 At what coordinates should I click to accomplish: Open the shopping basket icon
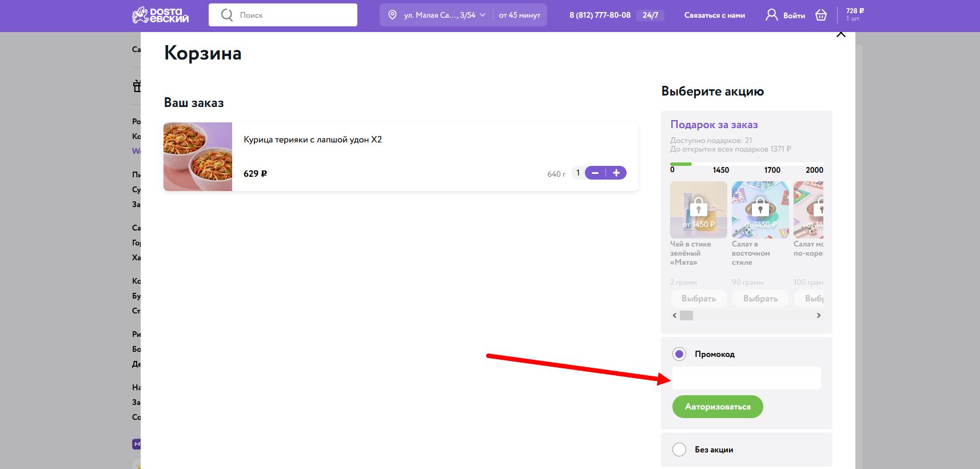pyautogui.click(x=821, y=15)
